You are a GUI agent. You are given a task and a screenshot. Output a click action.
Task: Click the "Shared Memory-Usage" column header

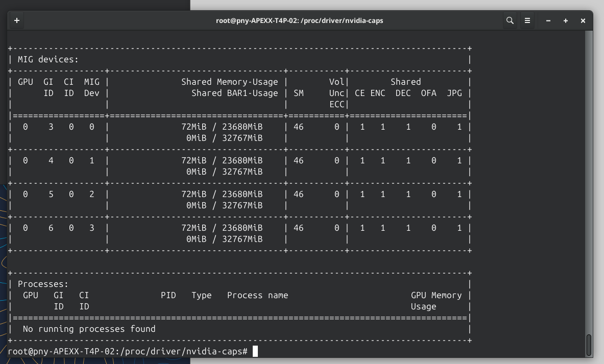click(229, 82)
